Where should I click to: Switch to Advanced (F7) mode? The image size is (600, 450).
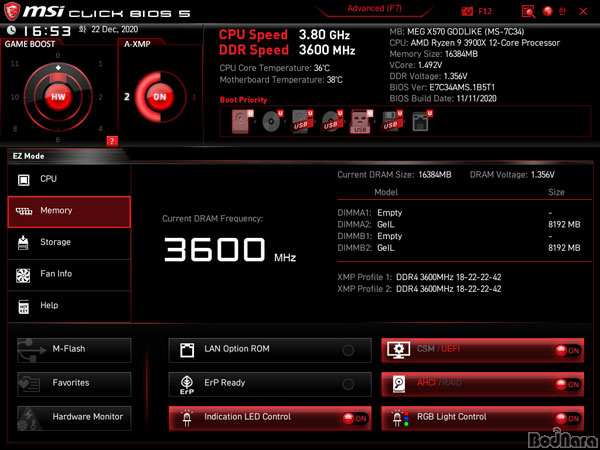point(374,9)
